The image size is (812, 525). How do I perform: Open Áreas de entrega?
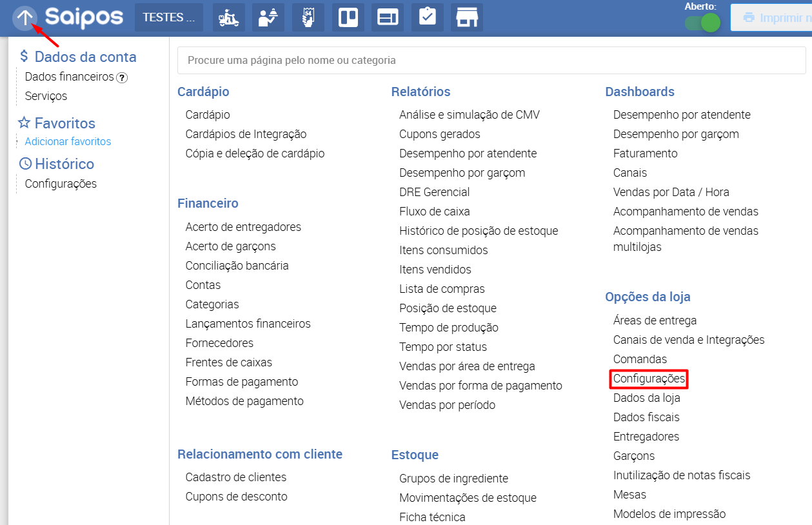coord(655,321)
